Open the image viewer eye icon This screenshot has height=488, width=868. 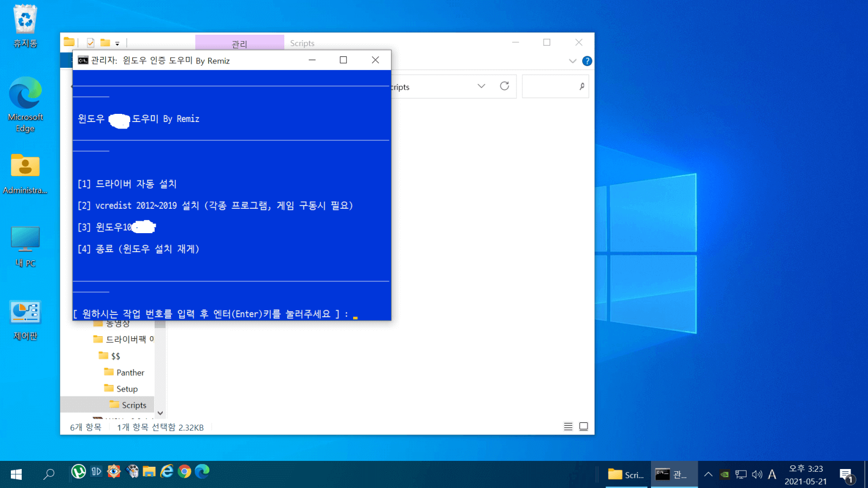[114, 472]
